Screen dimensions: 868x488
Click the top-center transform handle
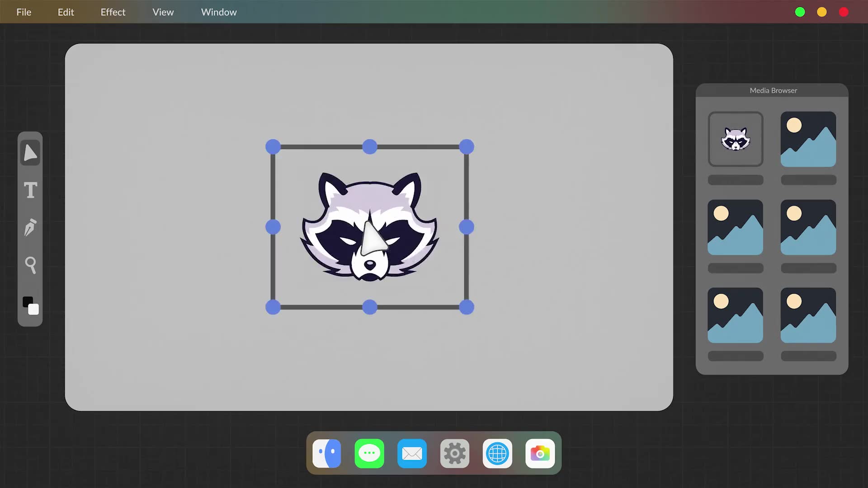[x=368, y=147]
